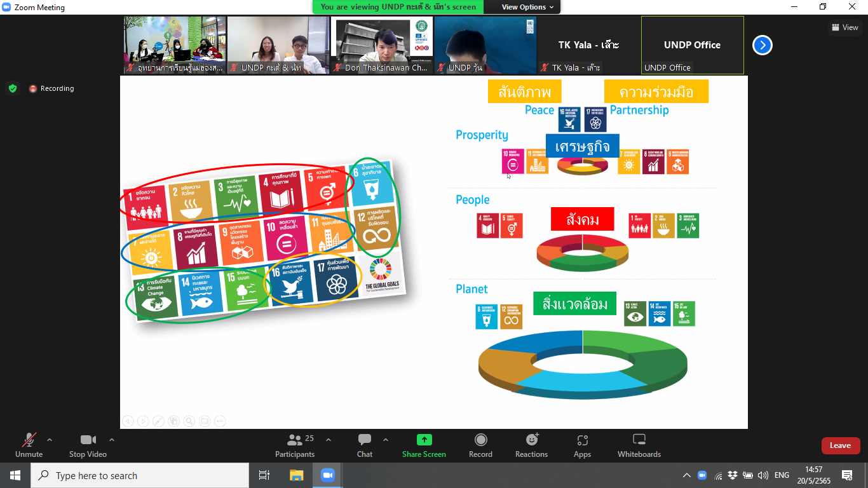Screen dimensions: 868x488
Task: Expand video options arrow beside Stop Video
Action: [112, 440]
